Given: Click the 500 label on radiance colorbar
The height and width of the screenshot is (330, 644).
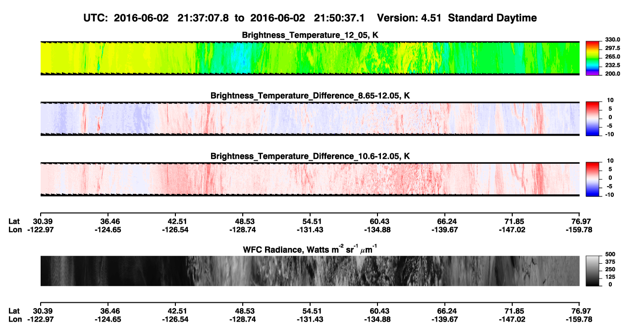Looking at the screenshot, I should [609, 254].
